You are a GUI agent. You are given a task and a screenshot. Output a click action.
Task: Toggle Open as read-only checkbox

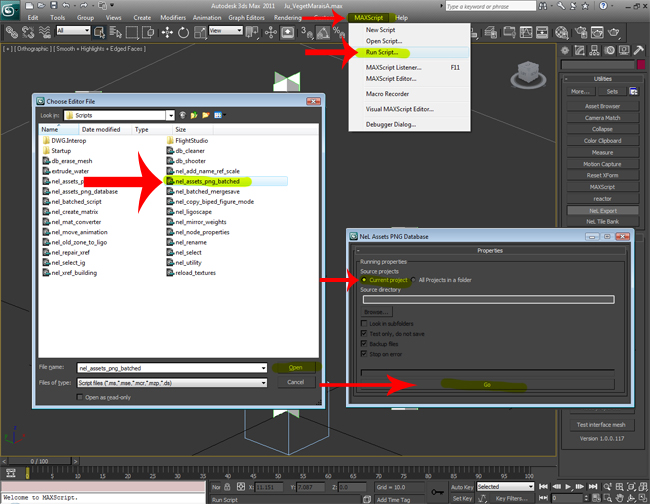coord(80,397)
